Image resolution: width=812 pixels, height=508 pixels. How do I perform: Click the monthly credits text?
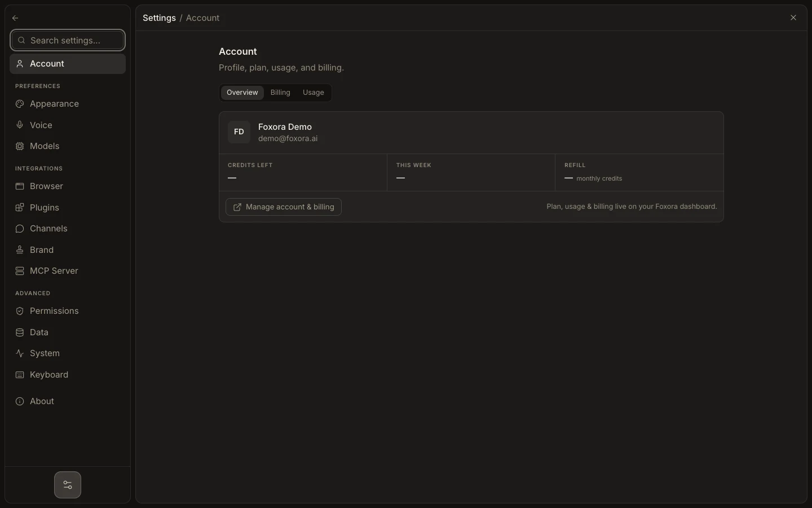(599, 178)
